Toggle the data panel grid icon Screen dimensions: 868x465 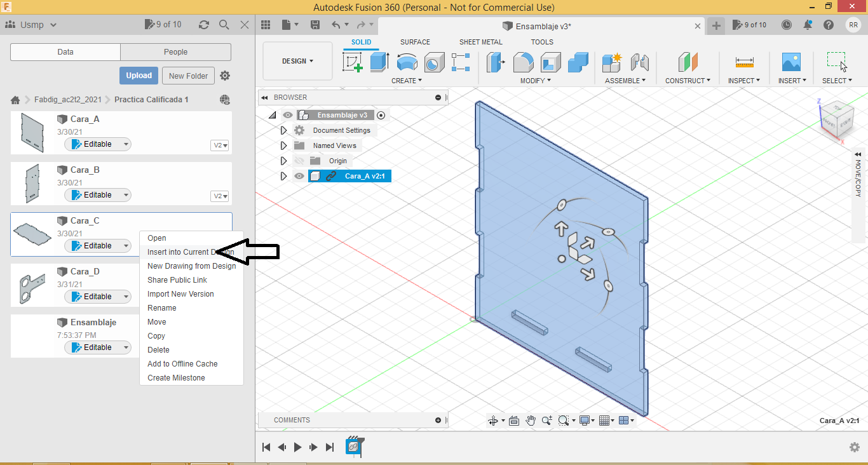[x=266, y=25]
